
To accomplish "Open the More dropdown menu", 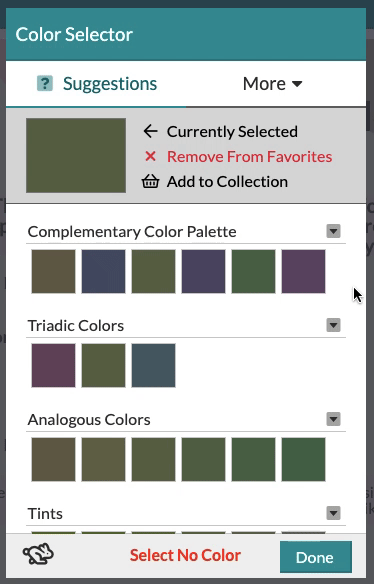I will tap(272, 83).
